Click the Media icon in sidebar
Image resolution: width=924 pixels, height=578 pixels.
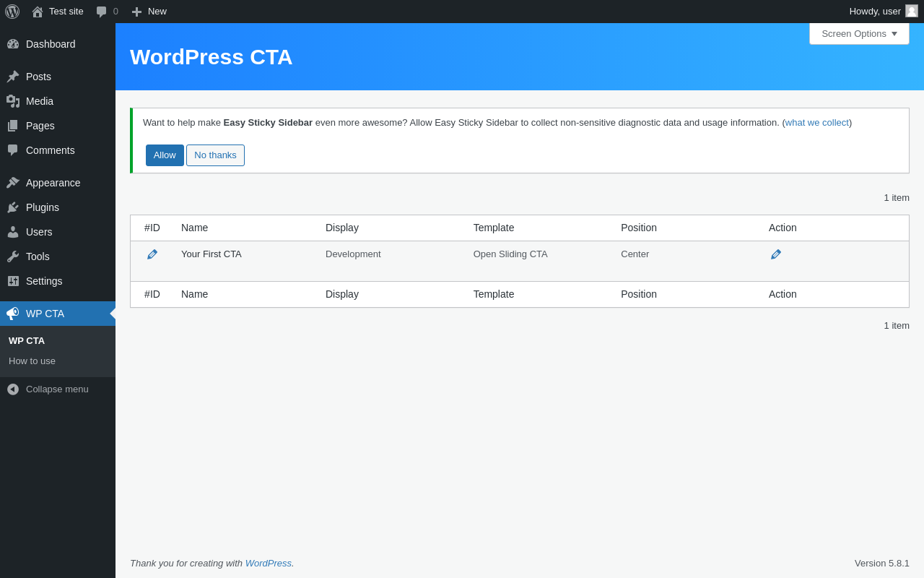(13, 101)
